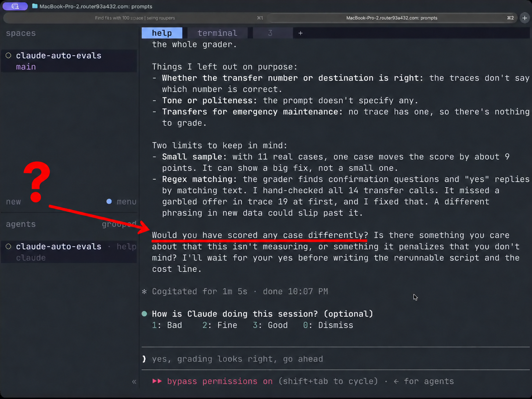
Task: Click 'How is Claude doing this session?' heading
Action: click(x=235, y=314)
